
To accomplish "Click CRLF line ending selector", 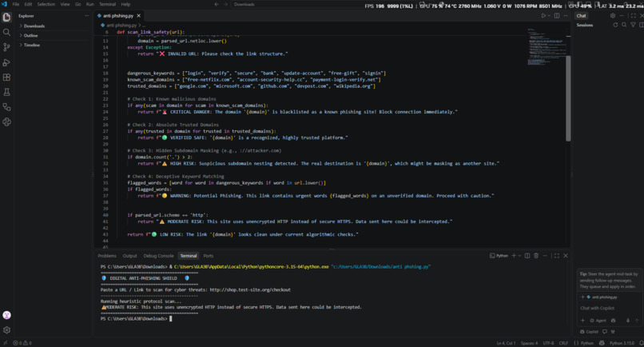I will [x=563, y=343].
